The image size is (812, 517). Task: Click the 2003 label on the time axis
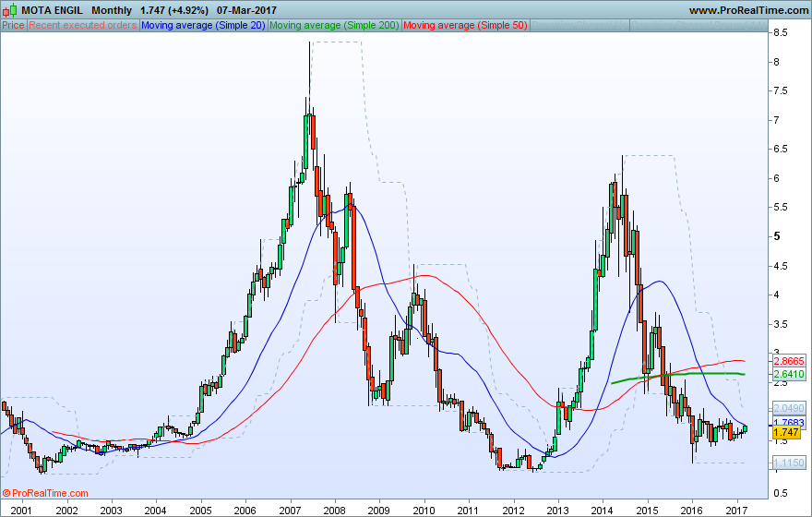[x=111, y=511]
